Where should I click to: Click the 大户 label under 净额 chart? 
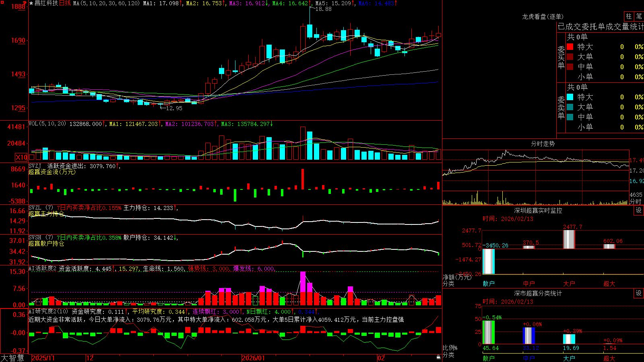coord(569,284)
